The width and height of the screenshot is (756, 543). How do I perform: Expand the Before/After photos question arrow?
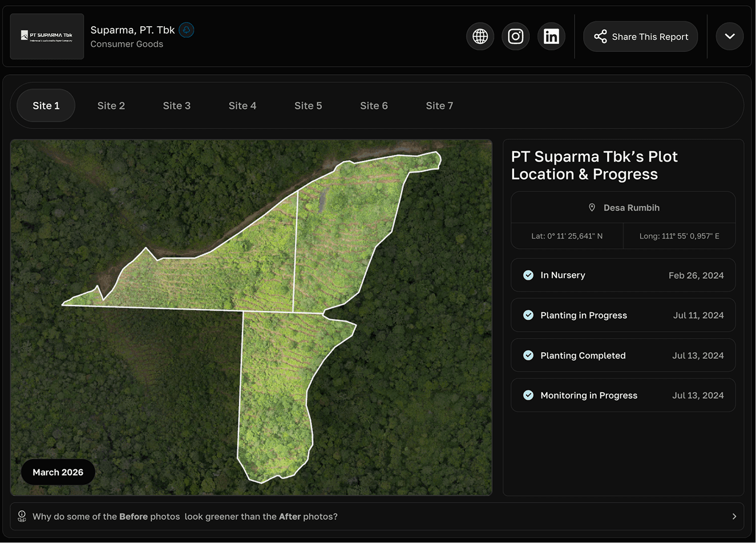point(734,516)
